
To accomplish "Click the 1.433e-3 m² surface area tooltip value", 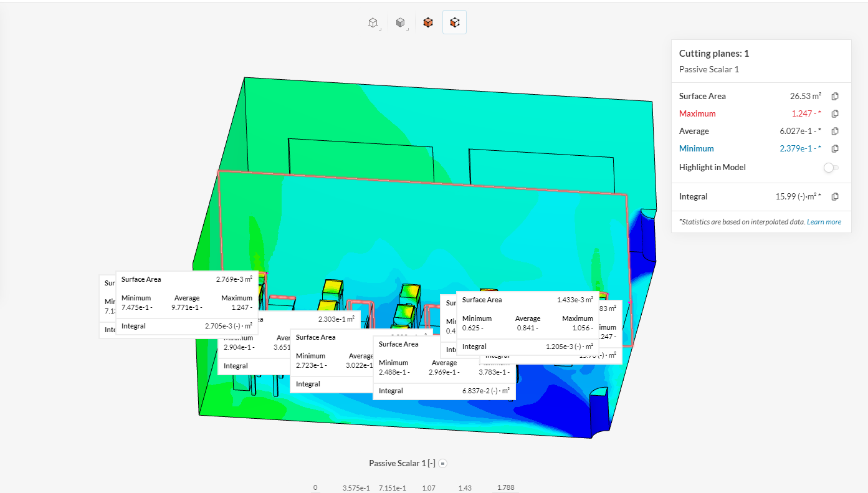I will tap(575, 300).
